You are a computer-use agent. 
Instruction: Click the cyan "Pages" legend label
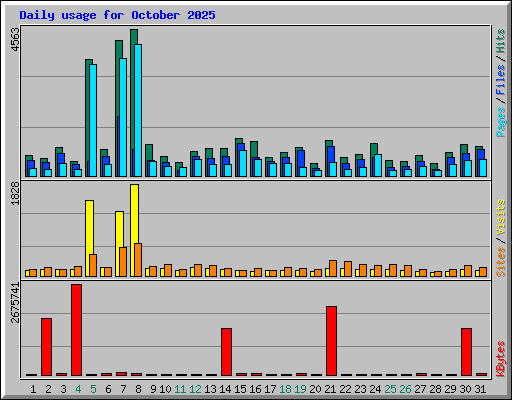(500, 122)
